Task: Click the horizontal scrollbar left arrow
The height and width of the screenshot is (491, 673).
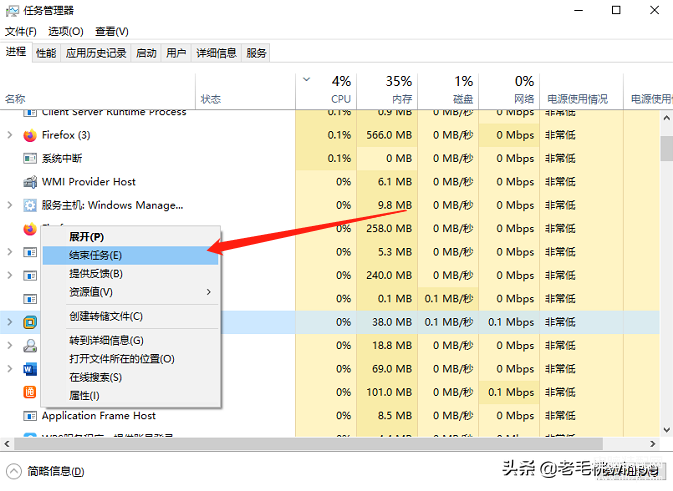Action: coord(7,444)
